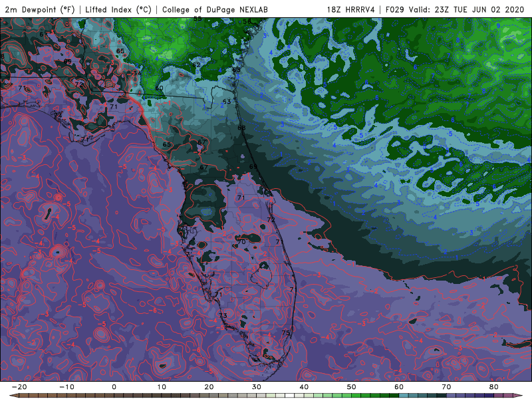Screen dimensions: 532x399
Task: Click the 70 dewpoint value in central Florida
Action: click(x=241, y=242)
